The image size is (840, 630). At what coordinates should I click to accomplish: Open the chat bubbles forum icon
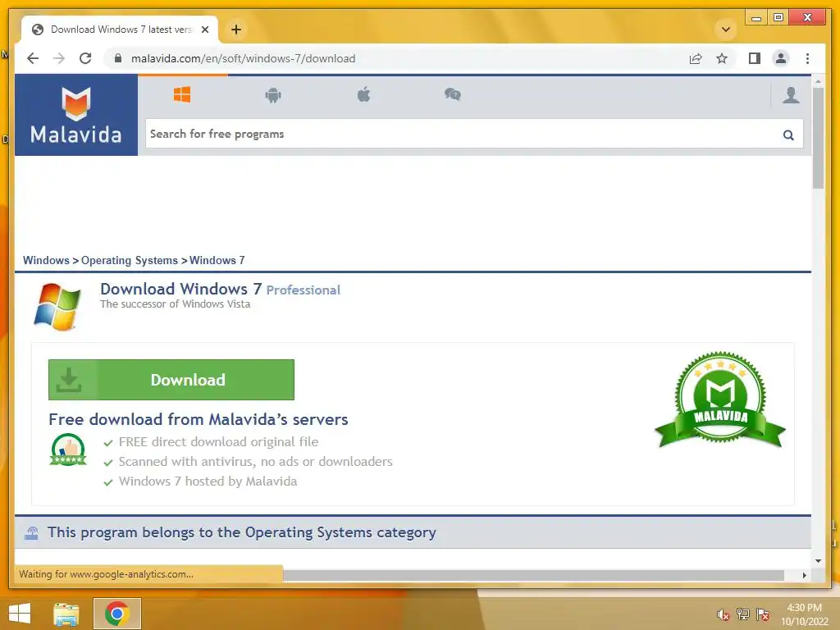pos(453,95)
